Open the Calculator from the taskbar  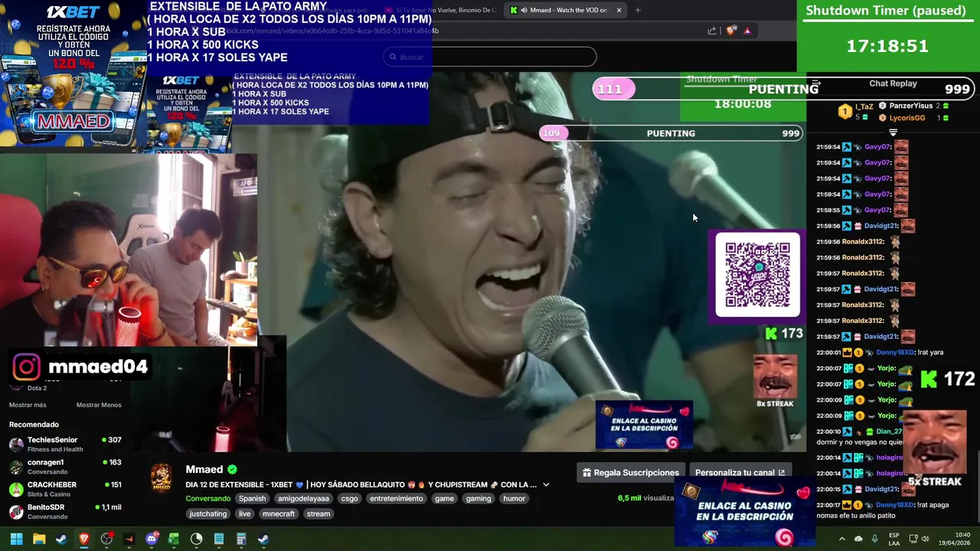tap(241, 539)
